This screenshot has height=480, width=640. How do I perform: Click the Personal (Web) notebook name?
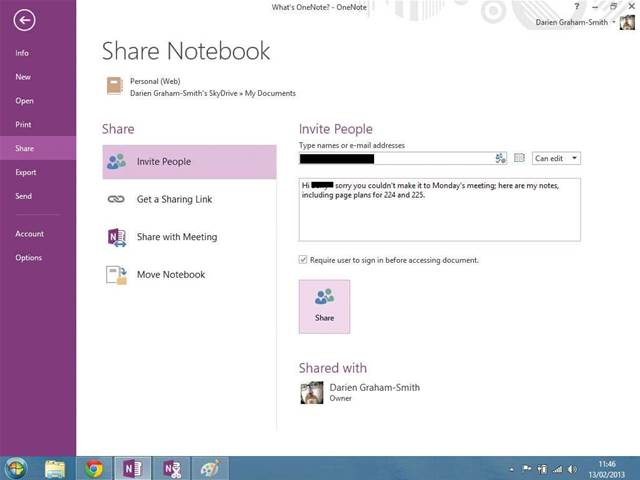point(155,81)
